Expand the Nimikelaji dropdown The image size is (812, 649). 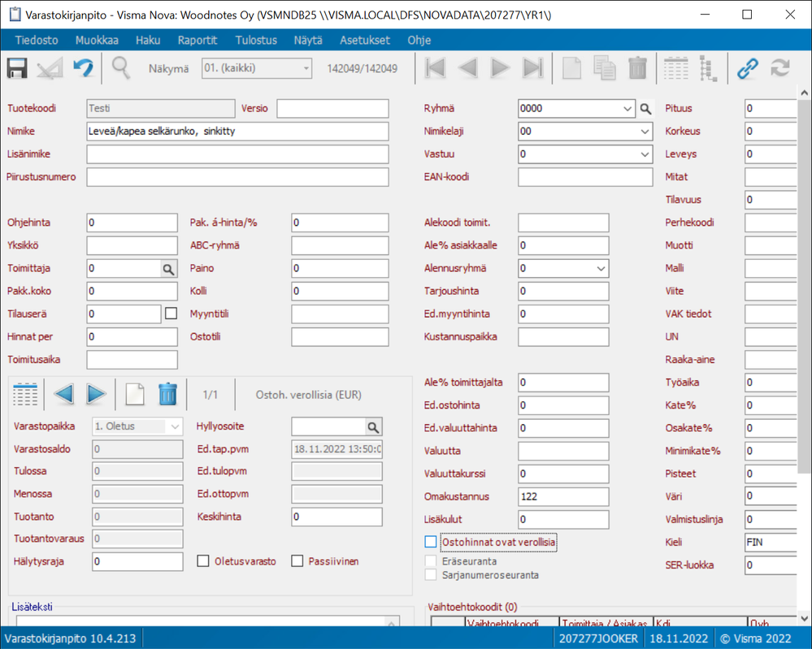(x=645, y=132)
